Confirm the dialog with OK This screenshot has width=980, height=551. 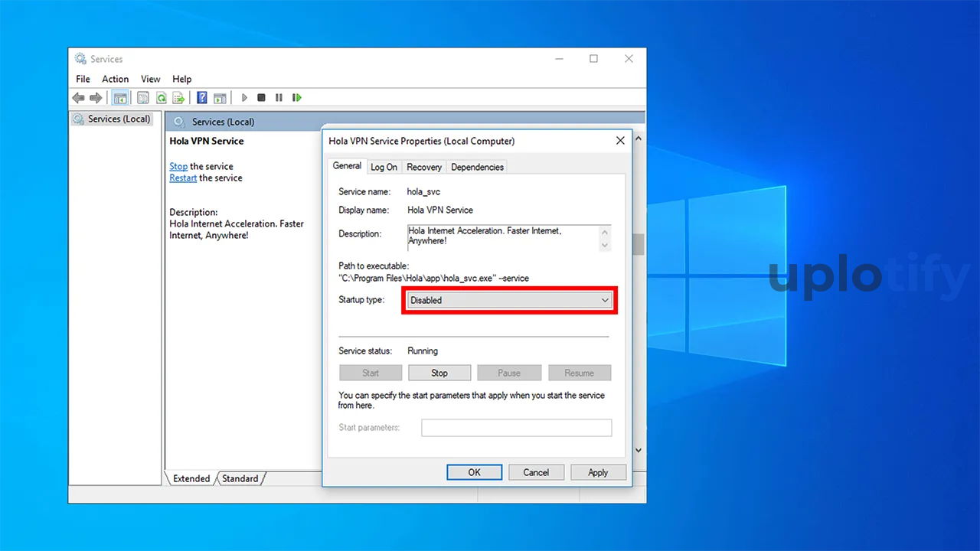click(x=475, y=472)
